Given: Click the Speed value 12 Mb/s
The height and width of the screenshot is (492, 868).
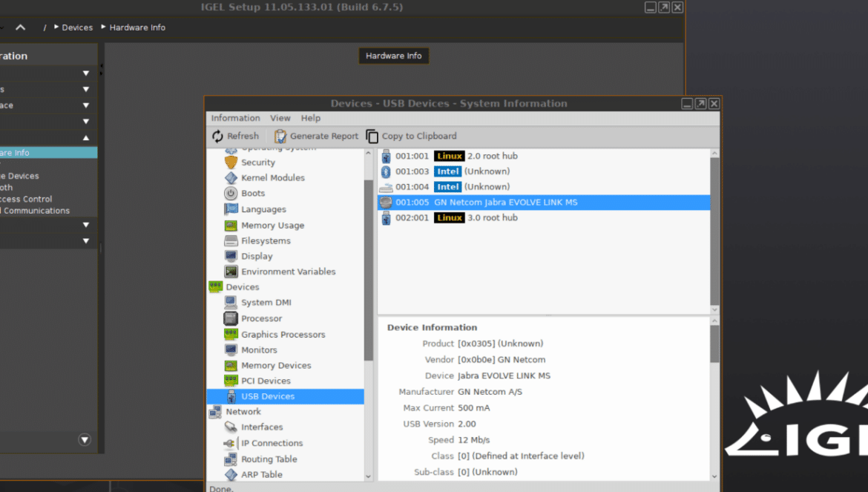Looking at the screenshot, I should [x=474, y=440].
